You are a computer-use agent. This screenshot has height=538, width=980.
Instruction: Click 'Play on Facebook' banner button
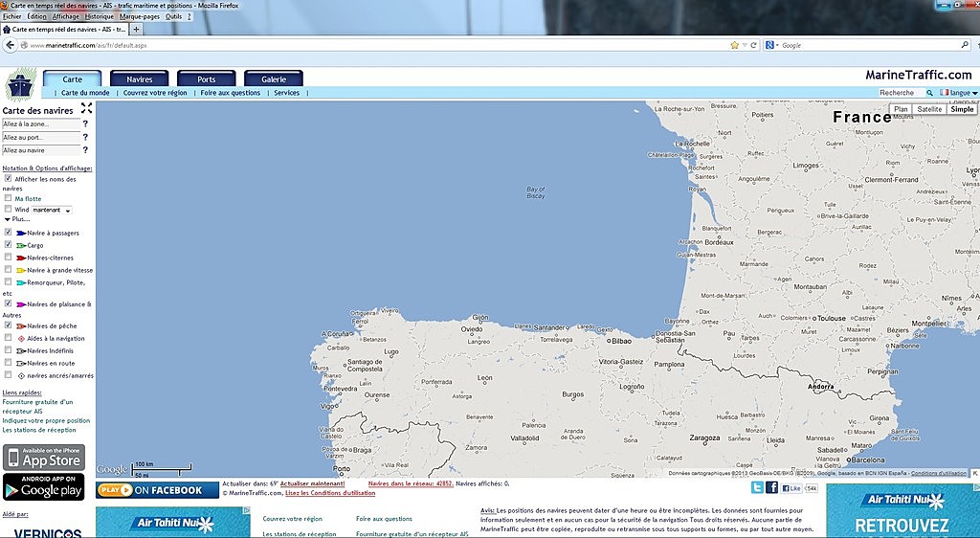click(x=158, y=490)
